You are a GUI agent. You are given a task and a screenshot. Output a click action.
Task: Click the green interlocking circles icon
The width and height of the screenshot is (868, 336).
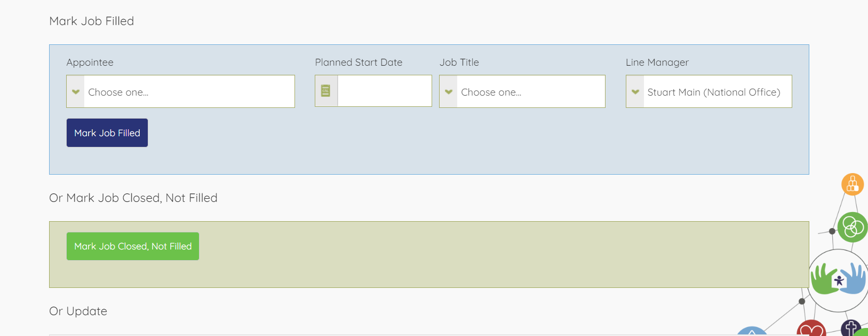click(x=853, y=228)
